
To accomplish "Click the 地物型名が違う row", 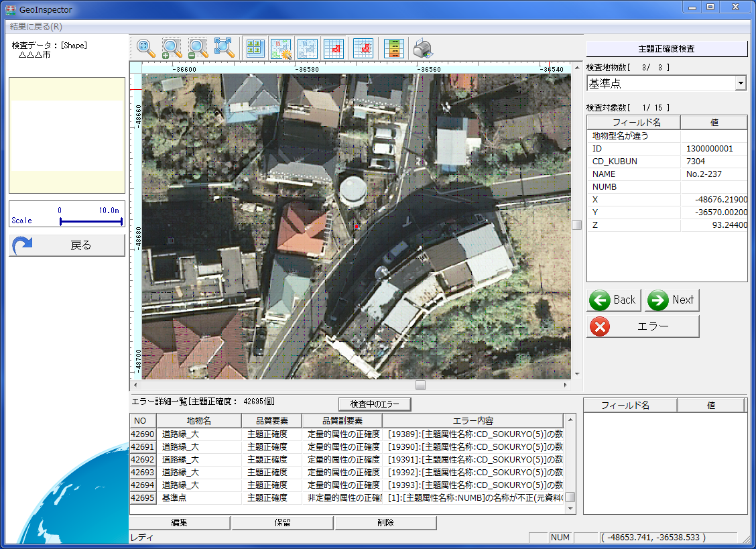I will [668, 136].
